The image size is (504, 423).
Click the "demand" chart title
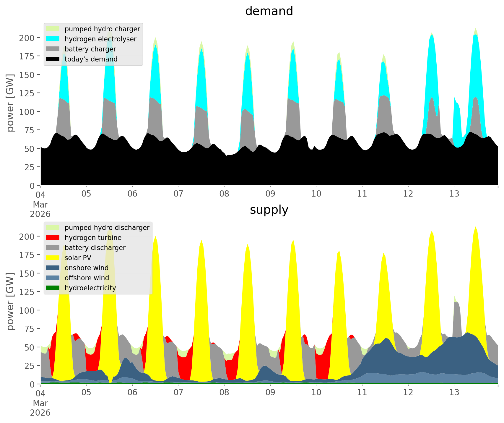[x=269, y=11]
